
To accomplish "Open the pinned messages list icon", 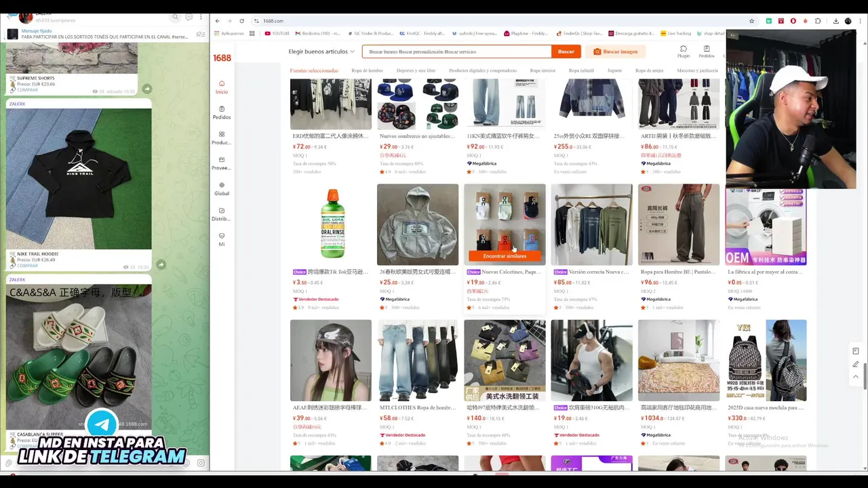I will pyautogui.click(x=200, y=34).
